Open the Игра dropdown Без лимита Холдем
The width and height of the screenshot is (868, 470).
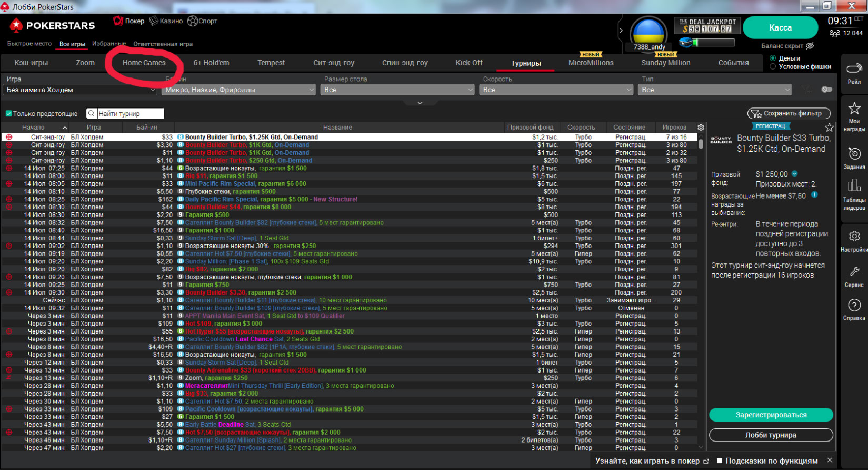80,90
